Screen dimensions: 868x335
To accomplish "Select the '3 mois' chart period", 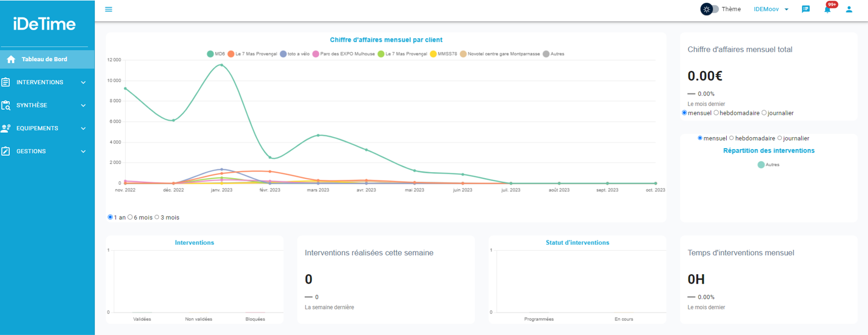I will tap(157, 217).
